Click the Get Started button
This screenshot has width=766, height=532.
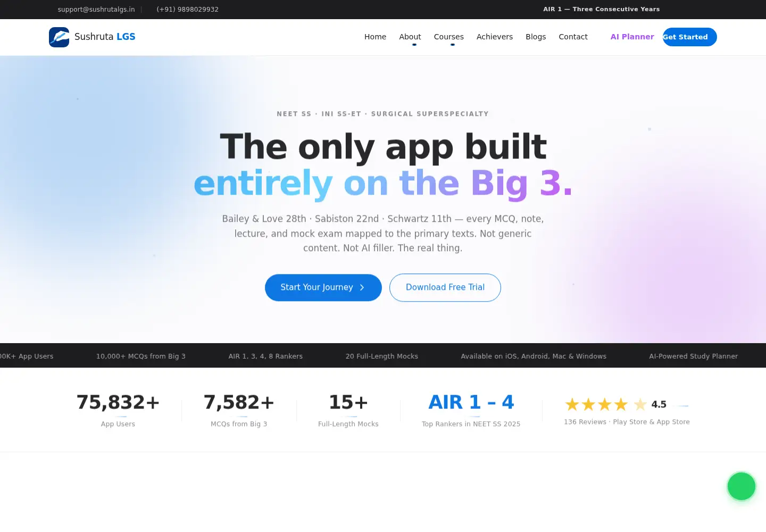point(690,37)
